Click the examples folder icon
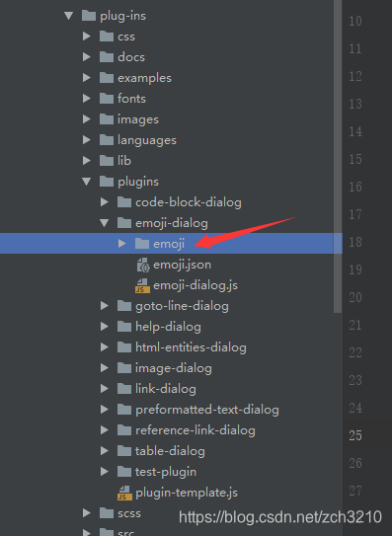The height and width of the screenshot is (536, 392). (107, 78)
